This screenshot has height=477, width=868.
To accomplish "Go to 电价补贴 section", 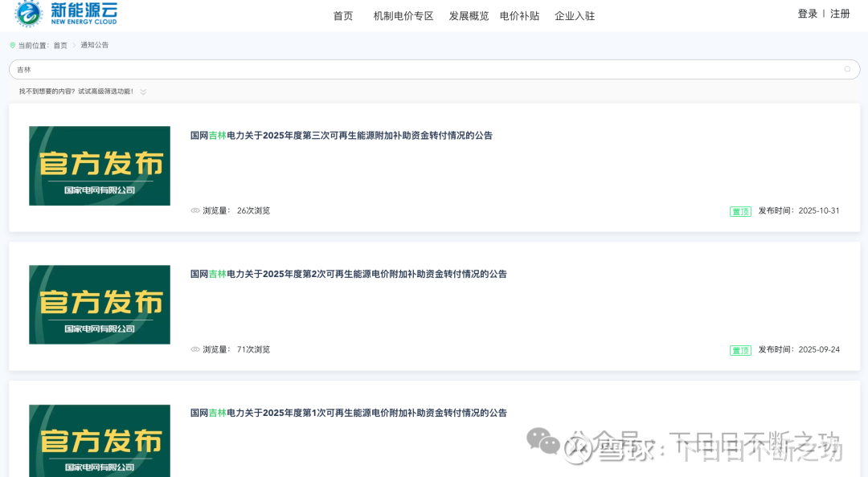I will click(519, 16).
